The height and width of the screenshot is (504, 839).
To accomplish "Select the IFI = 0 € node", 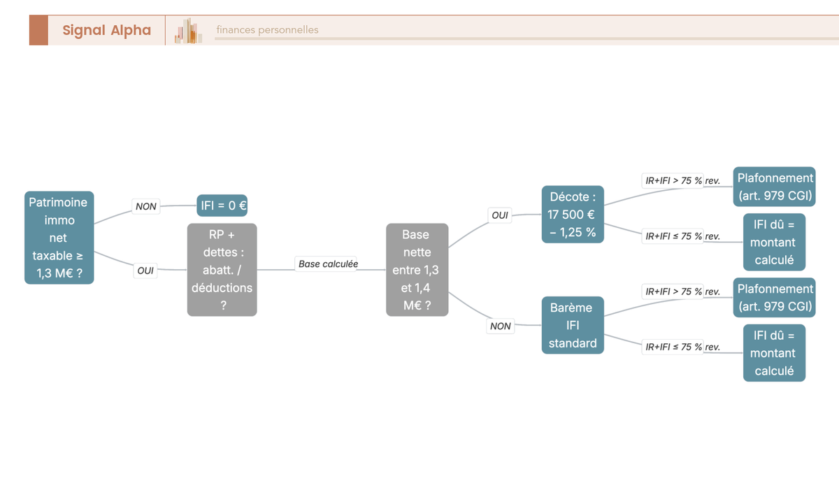I will [x=223, y=206].
